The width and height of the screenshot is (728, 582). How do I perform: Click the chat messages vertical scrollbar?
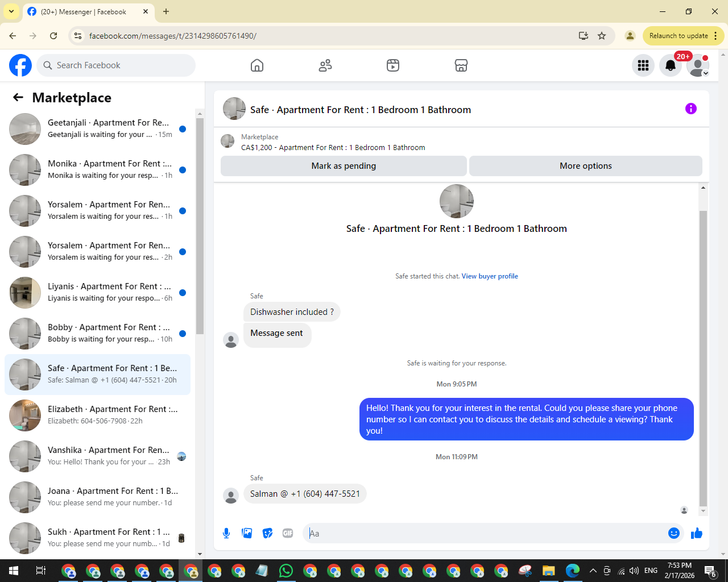704,358
